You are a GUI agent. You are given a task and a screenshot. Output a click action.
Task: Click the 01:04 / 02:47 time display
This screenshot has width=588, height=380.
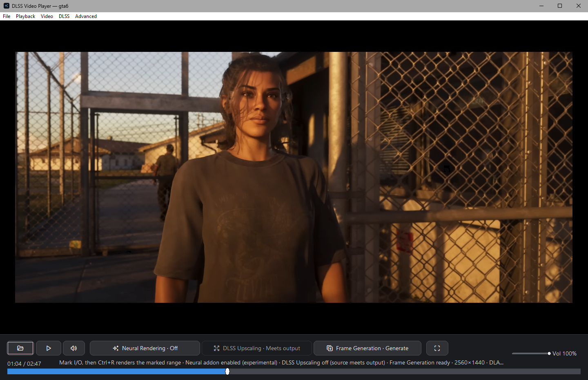point(24,364)
